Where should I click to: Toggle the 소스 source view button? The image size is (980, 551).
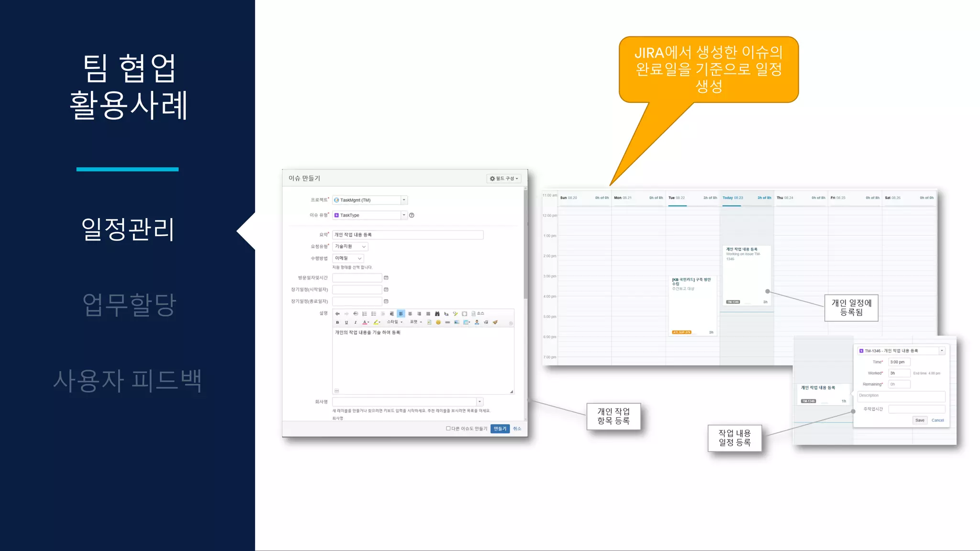tap(478, 314)
